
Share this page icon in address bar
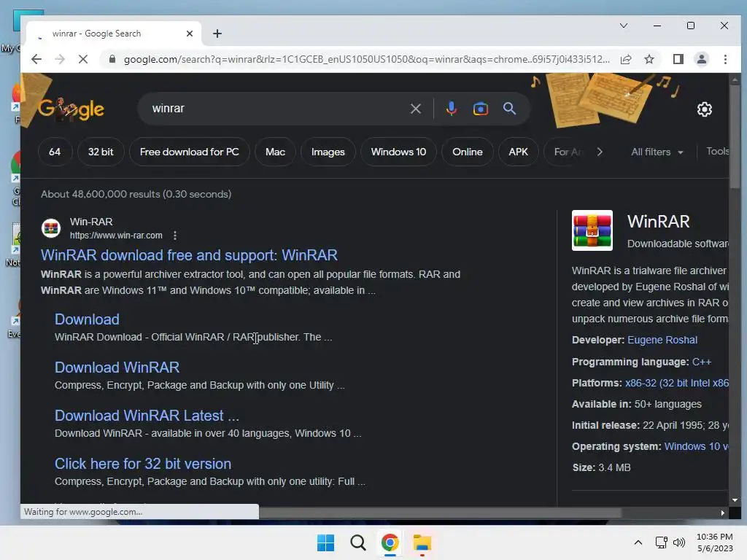pos(626,59)
